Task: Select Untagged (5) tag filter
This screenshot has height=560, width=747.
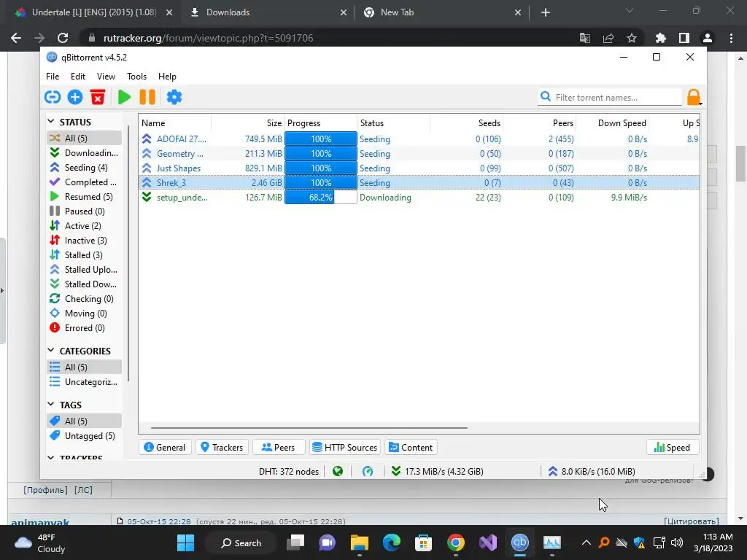Action: (84, 436)
